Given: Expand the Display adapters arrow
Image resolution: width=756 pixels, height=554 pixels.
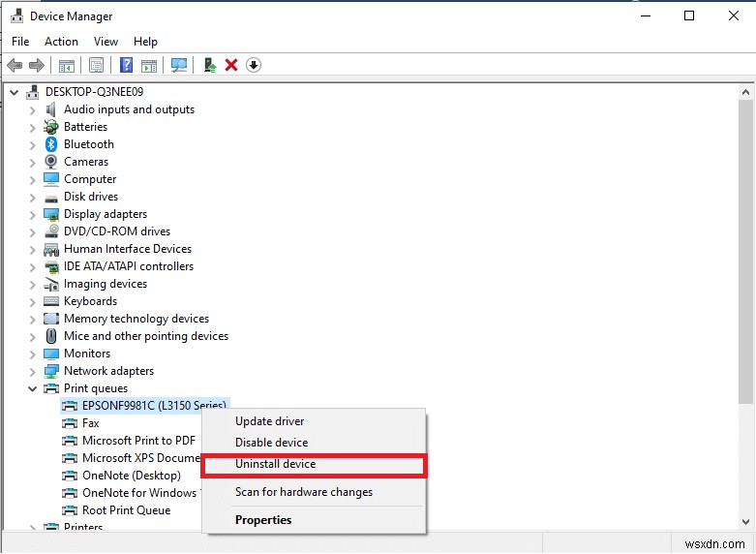Looking at the screenshot, I should 32,215.
